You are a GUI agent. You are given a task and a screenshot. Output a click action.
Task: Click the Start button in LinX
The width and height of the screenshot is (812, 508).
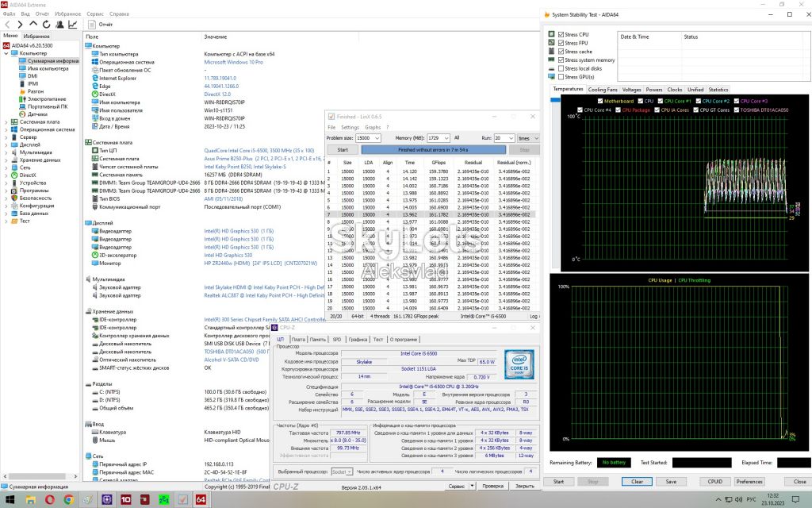343,149
